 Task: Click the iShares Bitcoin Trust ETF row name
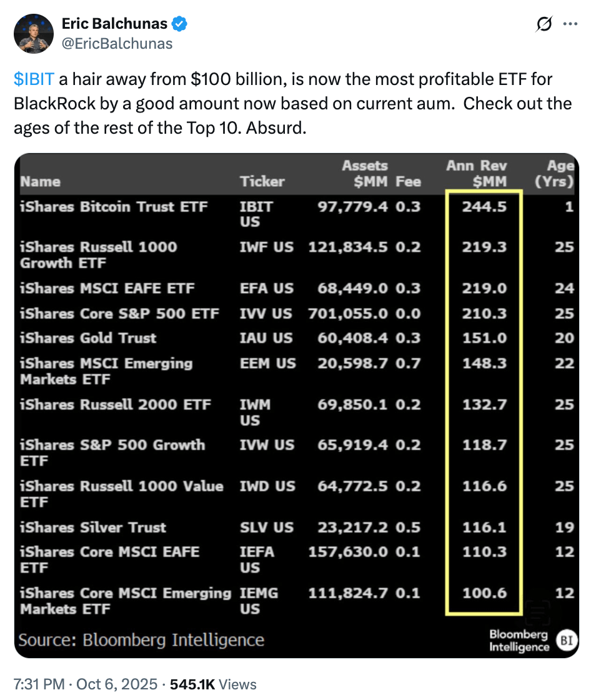(x=114, y=207)
